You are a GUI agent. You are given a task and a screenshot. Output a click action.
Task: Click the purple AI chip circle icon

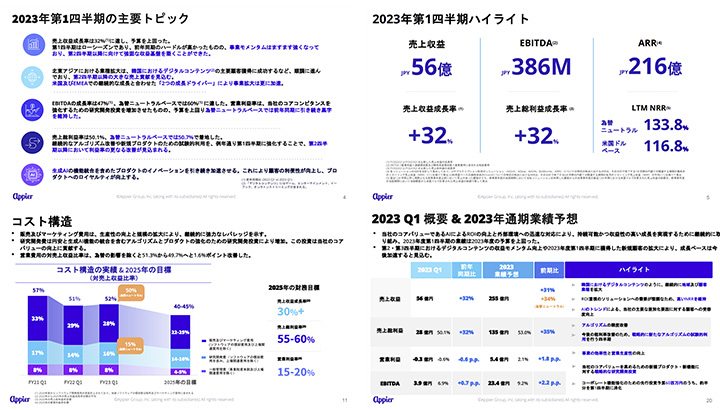pos(33,175)
